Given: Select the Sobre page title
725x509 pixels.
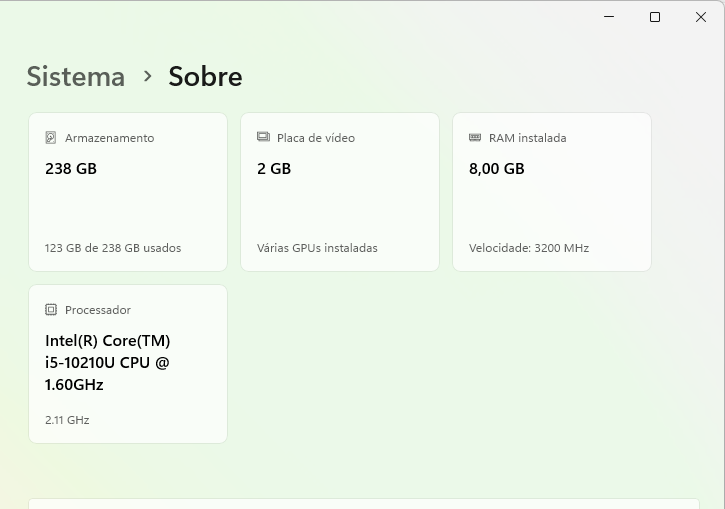Looking at the screenshot, I should tap(205, 77).
